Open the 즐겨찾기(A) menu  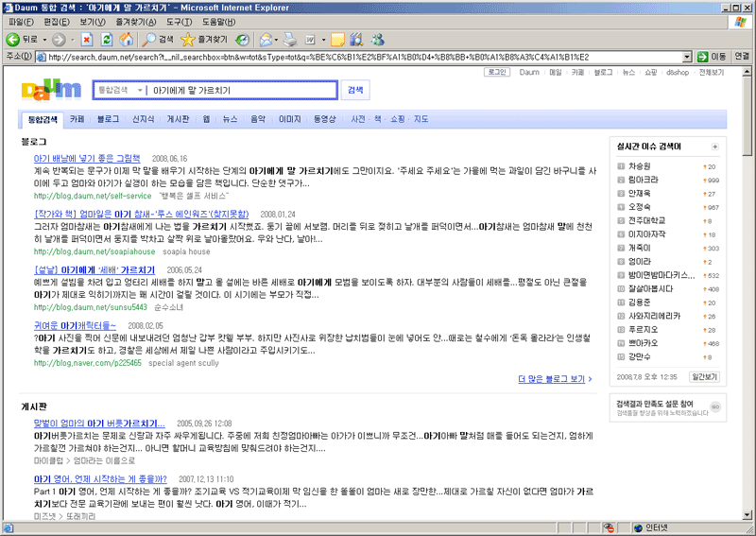coord(136,22)
